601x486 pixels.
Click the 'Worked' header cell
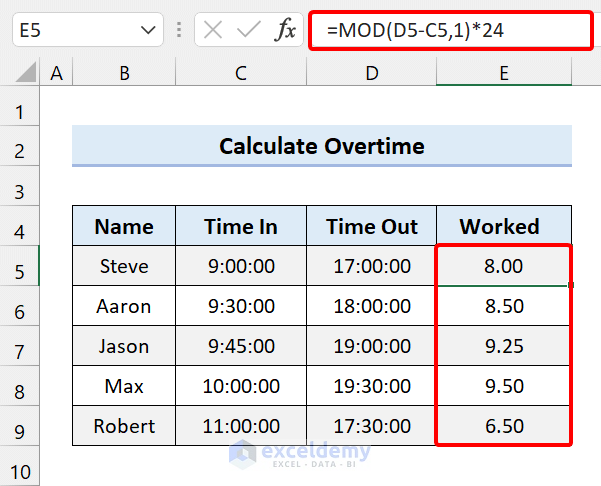pyautogui.click(x=504, y=226)
